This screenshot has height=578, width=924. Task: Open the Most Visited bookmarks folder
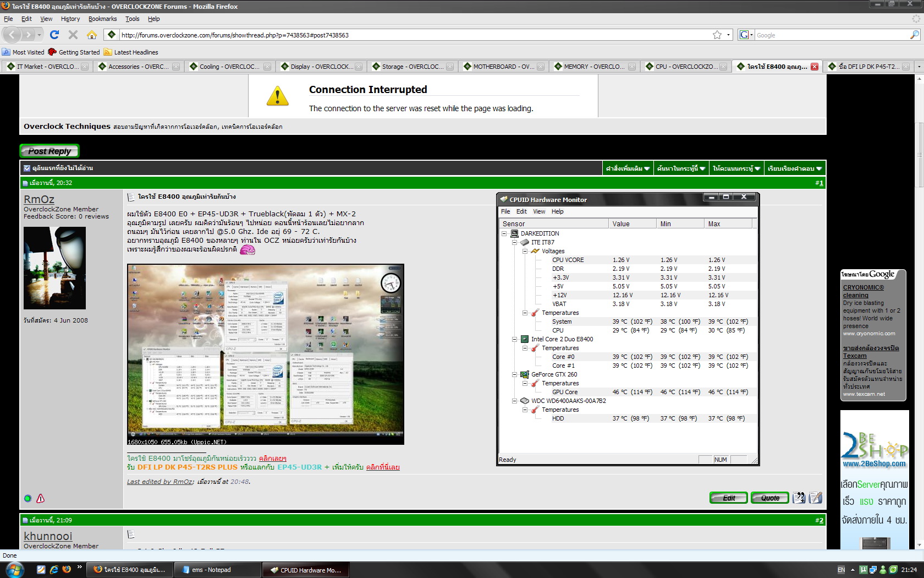pyautogui.click(x=23, y=52)
